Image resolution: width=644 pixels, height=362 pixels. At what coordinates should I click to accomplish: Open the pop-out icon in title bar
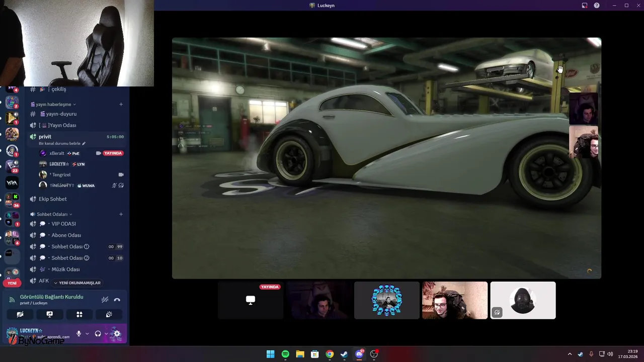pyautogui.click(x=585, y=6)
